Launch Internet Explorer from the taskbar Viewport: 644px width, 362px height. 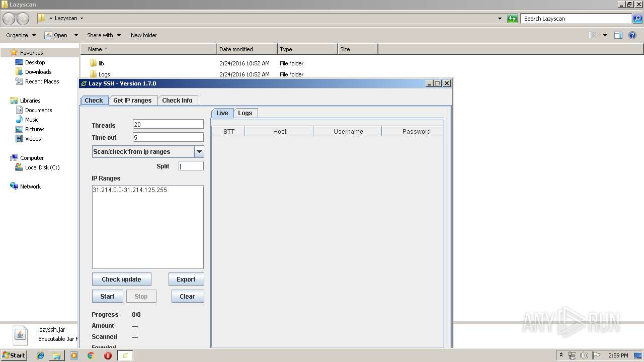click(x=40, y=355)
